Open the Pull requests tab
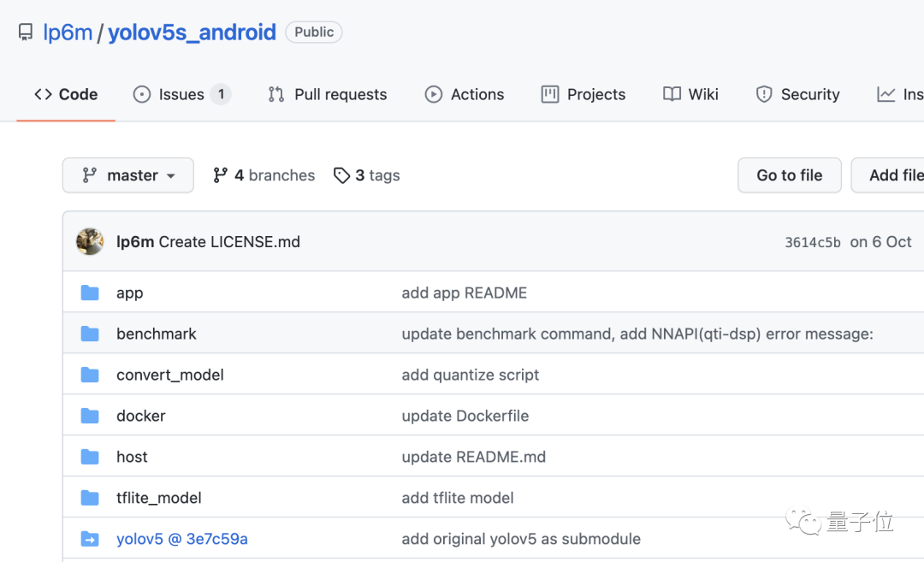The width and height of the screenshot is (924, 562). click(328, 94)
